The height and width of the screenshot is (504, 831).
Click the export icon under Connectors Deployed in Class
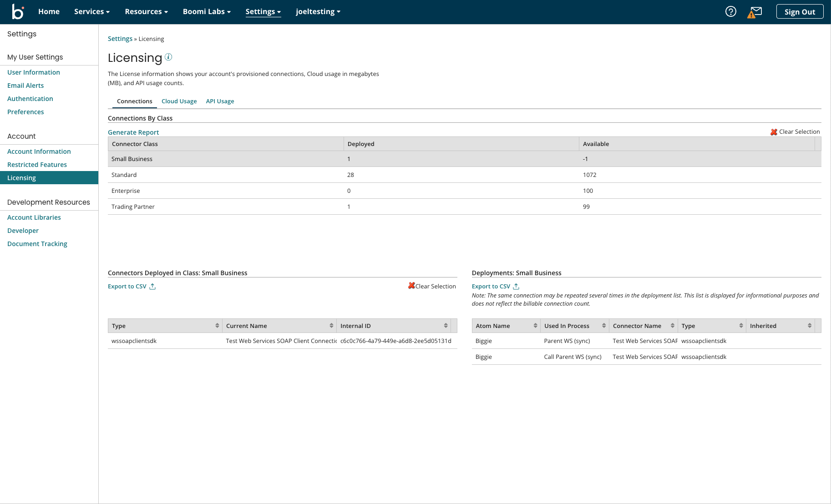coord(152,286)
